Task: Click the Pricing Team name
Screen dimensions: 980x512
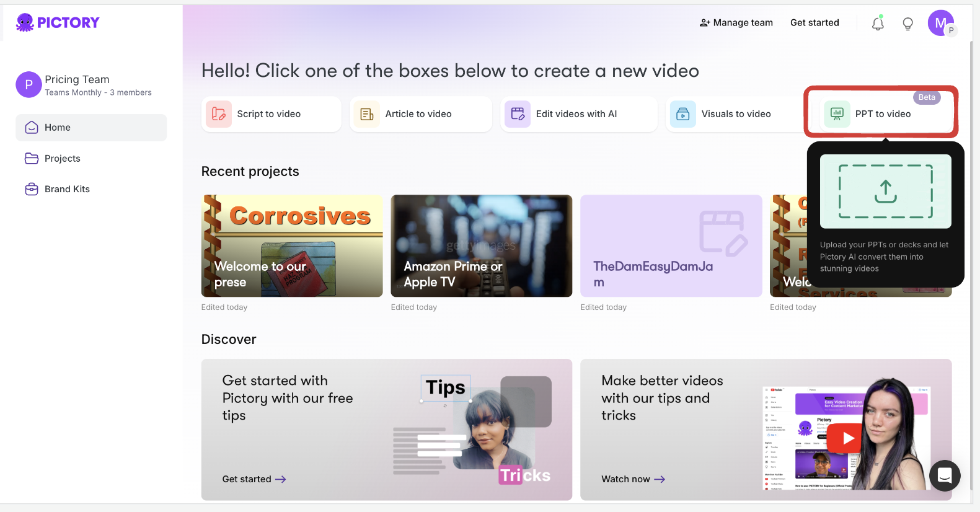Action: pos(77,79)
